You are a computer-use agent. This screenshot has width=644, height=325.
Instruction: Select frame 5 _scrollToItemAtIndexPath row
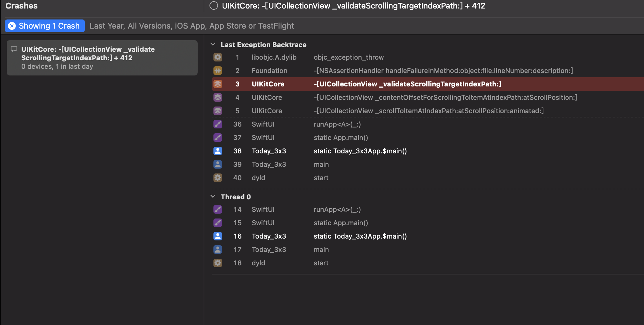coord(428,111)
